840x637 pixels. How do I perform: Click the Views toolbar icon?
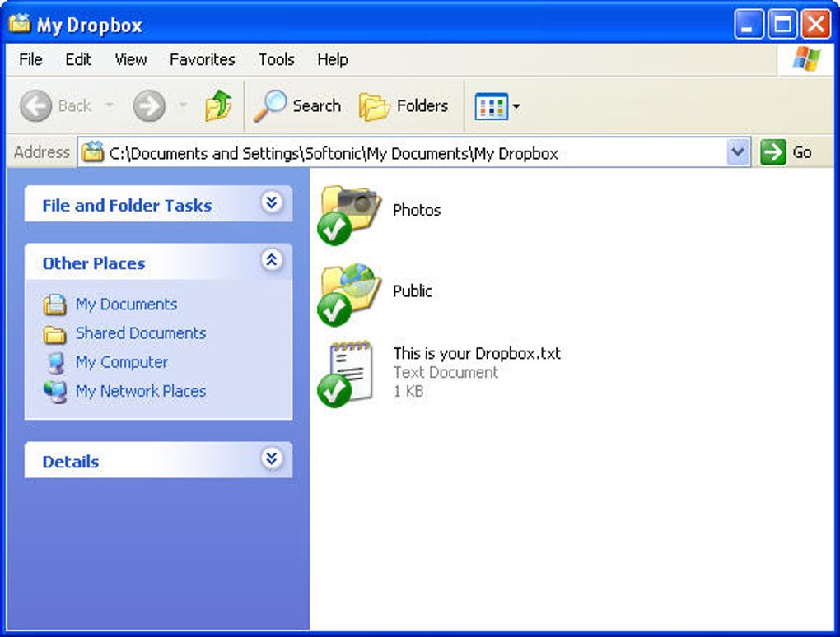coord(492,106)
